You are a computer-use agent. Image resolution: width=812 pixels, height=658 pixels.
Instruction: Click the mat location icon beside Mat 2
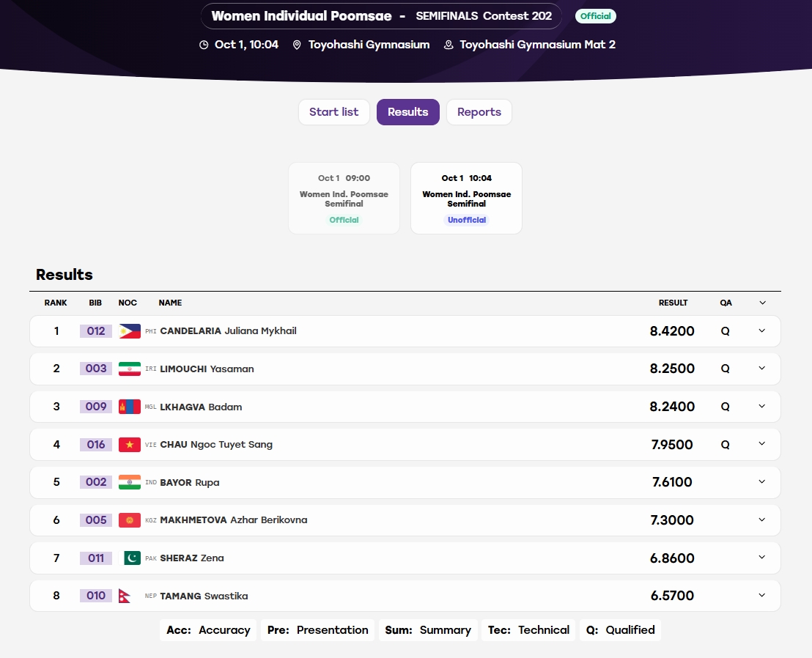449,45
